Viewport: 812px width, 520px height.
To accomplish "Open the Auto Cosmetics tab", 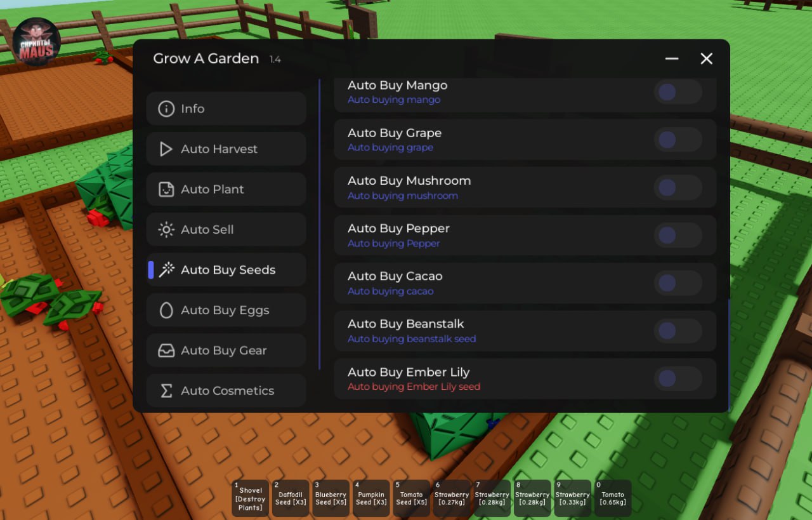I will click(226, 391).
